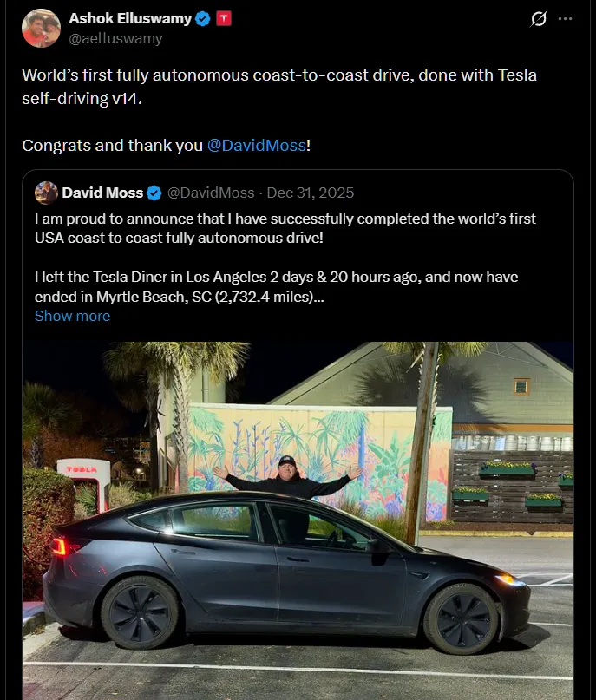The image size is (596, 700).
Task: Click the verified badge in the quoted tweet
Action: click(x=154, y=193)
